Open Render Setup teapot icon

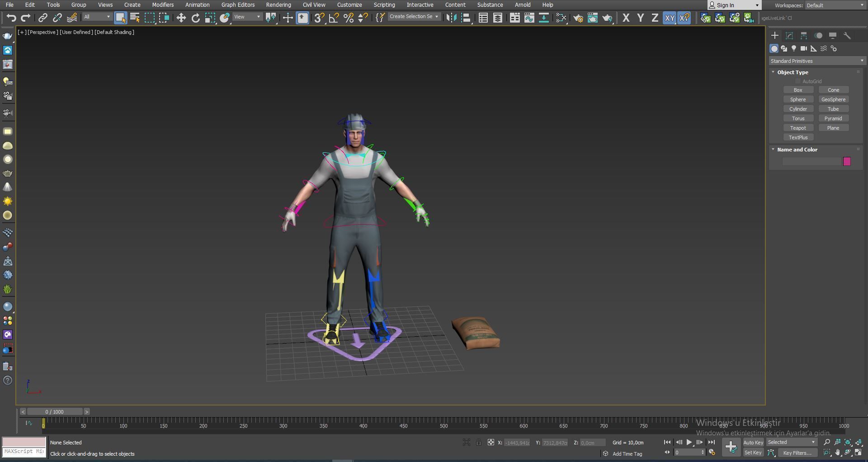pos(578,18)
